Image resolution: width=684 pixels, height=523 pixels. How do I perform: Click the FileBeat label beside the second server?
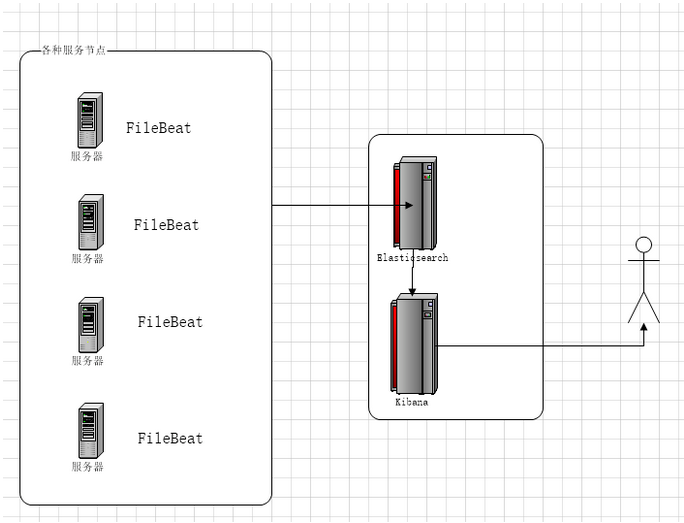pyautogui.click(x=166, y=225)
